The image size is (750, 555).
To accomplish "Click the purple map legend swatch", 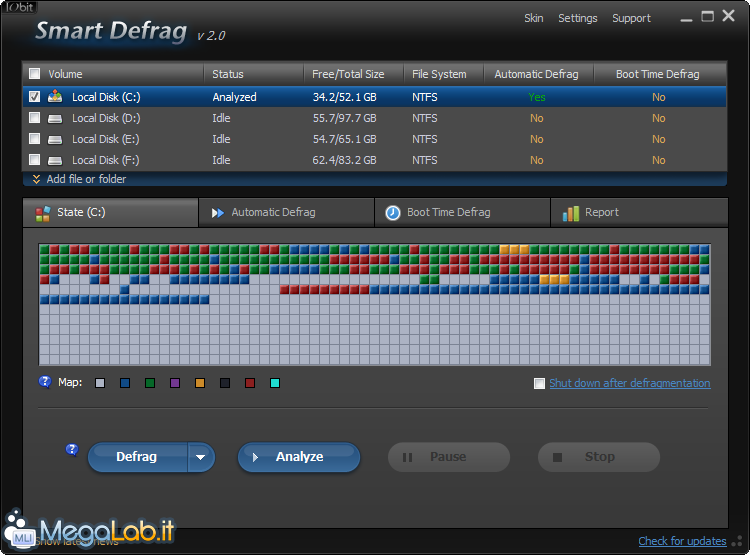I will click(175, 383).
